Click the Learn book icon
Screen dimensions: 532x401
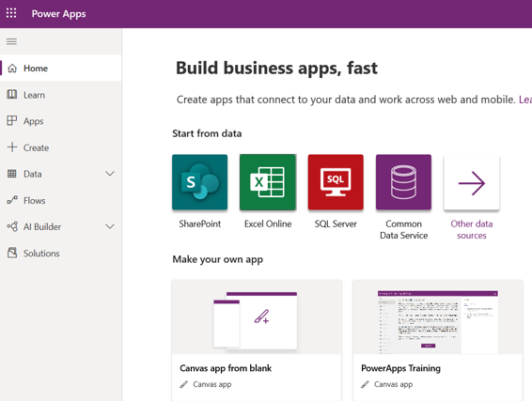pyautogui.click(x=12, y=94)
